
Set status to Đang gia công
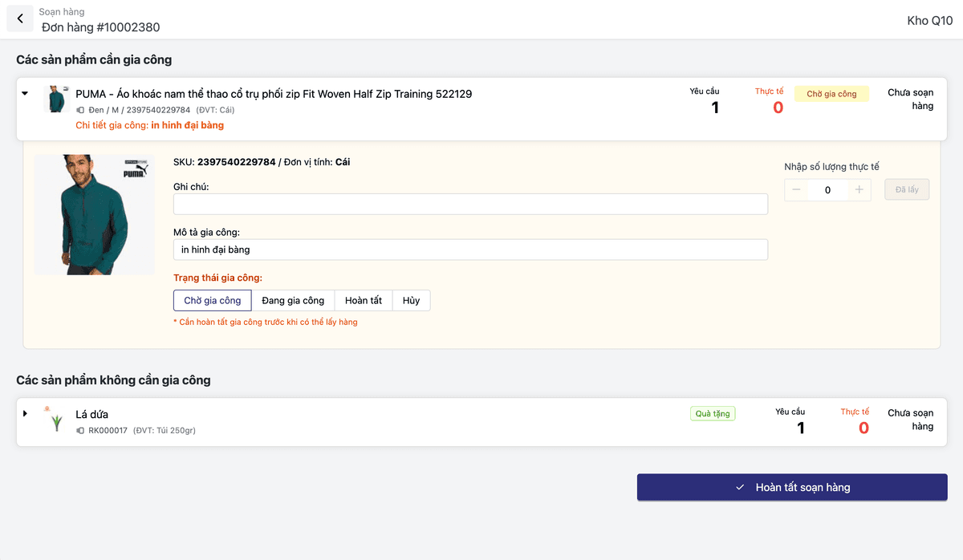point(293,301)
